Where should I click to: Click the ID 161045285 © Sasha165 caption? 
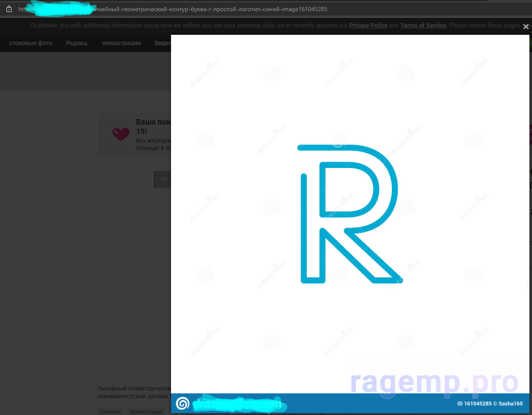click(490, 403)
